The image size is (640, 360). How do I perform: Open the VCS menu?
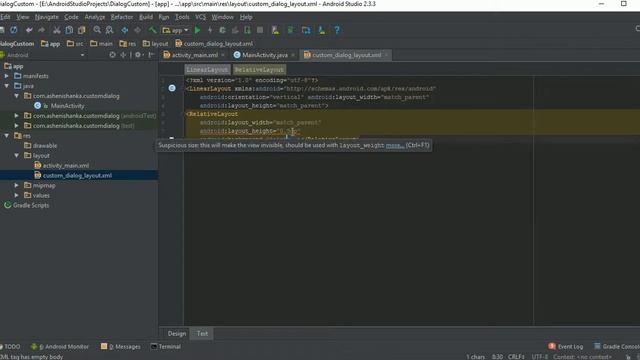point(200,17)
